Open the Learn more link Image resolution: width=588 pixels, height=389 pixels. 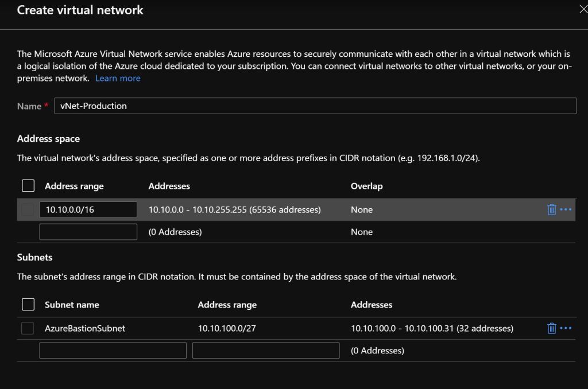click(x=118, y=78)
